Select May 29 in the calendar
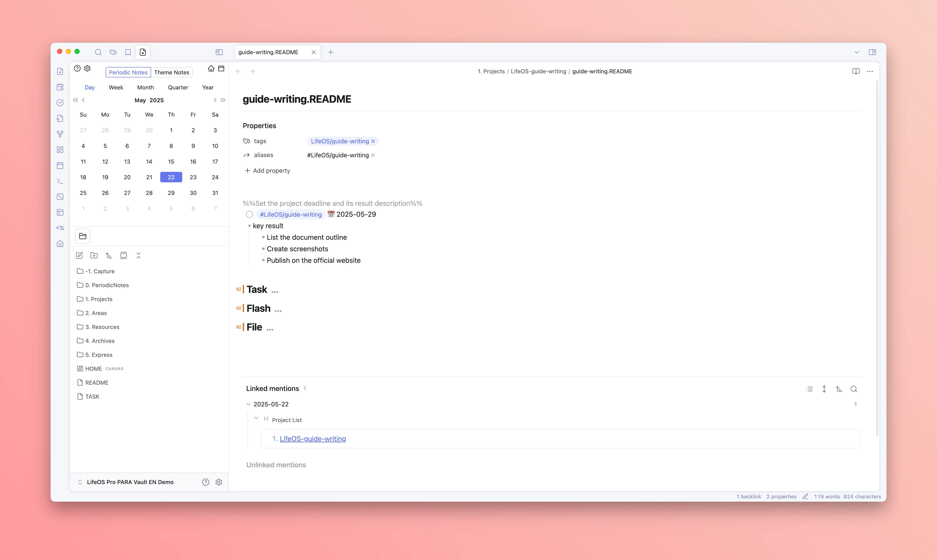Viewport: 937px width, 560px height. 171,193
